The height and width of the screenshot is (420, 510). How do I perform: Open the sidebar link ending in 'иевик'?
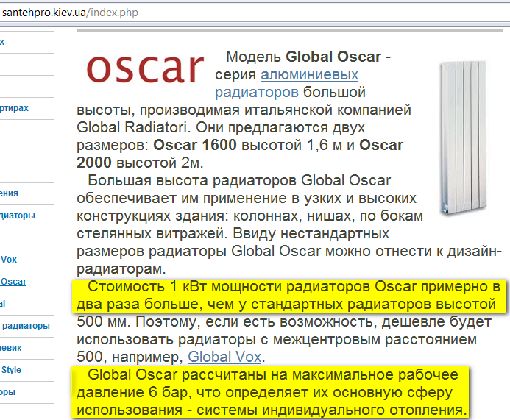point(11,348)
